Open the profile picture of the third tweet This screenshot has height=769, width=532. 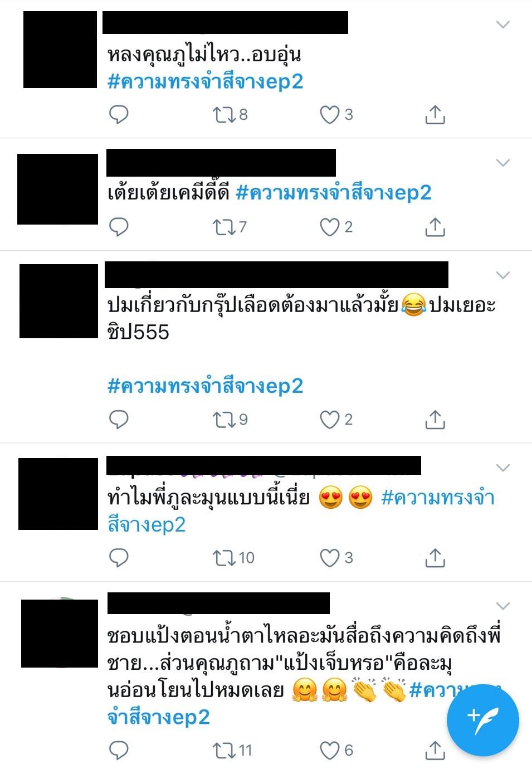click(58, 301)
